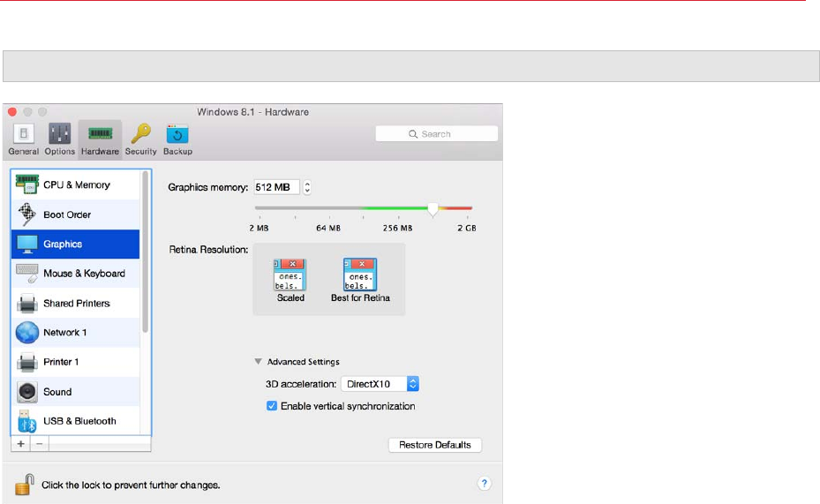Switch to the Hardware tab

pos(100,139)
